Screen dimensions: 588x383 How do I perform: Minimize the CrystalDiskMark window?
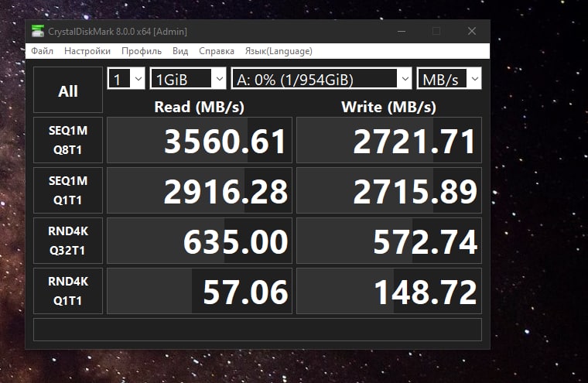click(402, 31)
